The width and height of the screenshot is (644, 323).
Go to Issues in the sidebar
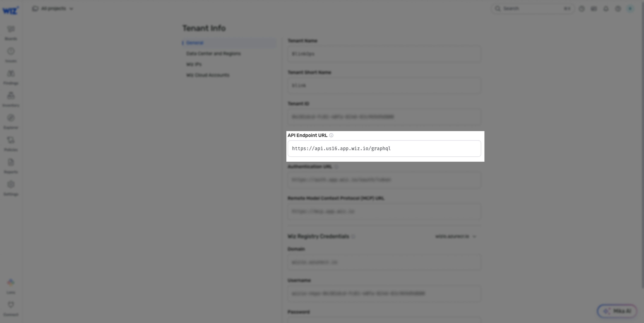click(11, 55)
